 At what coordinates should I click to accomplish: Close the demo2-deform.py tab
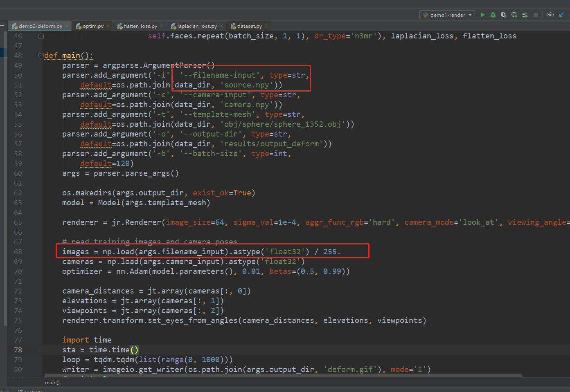(x=67, y=26)
